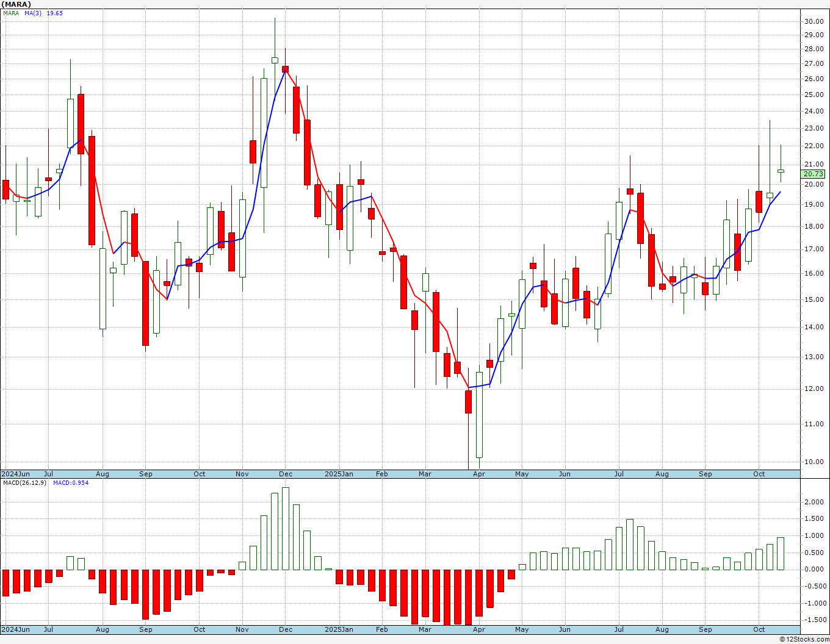Select the 19.00 price axis label
Viewport: 830px width, 644px height.
click(814, 205)
